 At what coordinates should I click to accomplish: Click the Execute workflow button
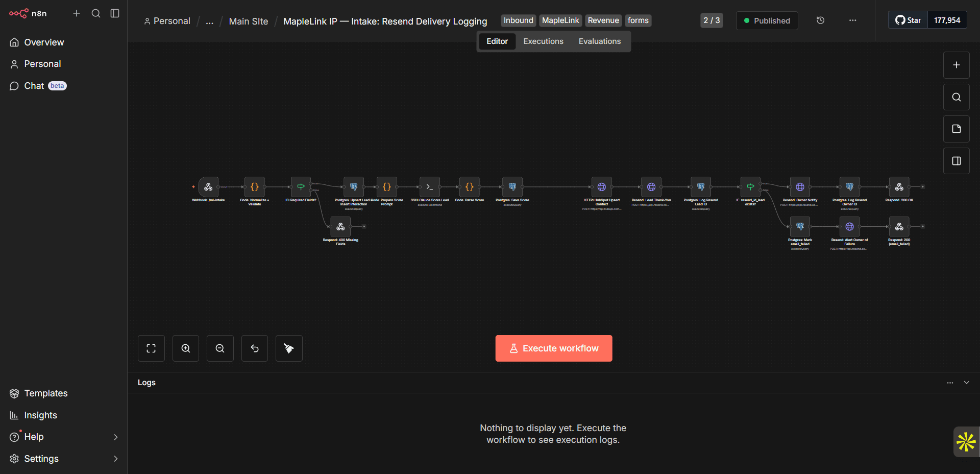click(553, 348)
